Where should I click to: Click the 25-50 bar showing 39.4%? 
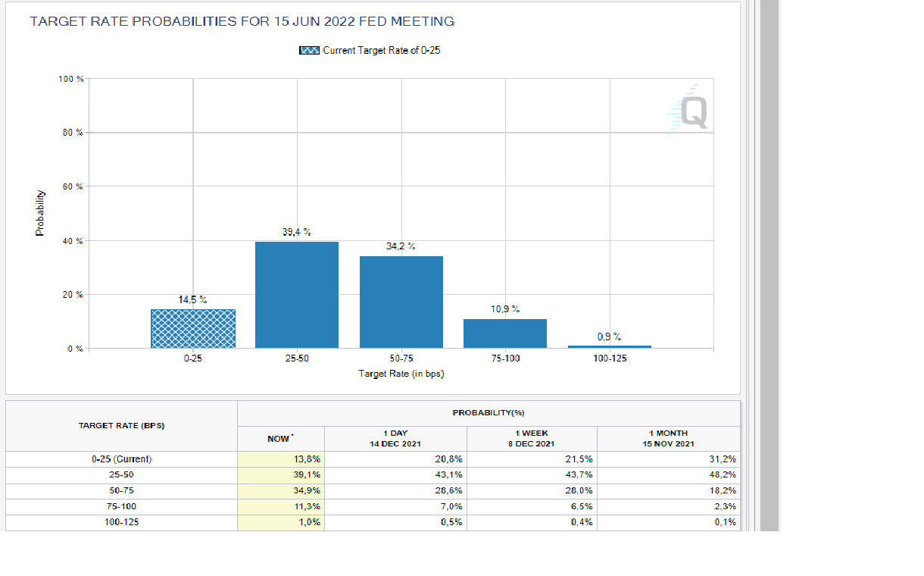point(297,295)
